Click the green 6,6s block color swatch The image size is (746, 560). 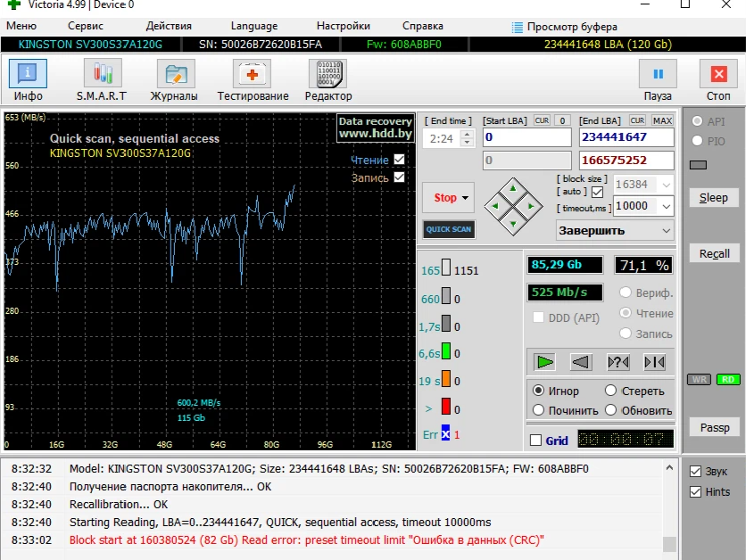tap(446, 351)
